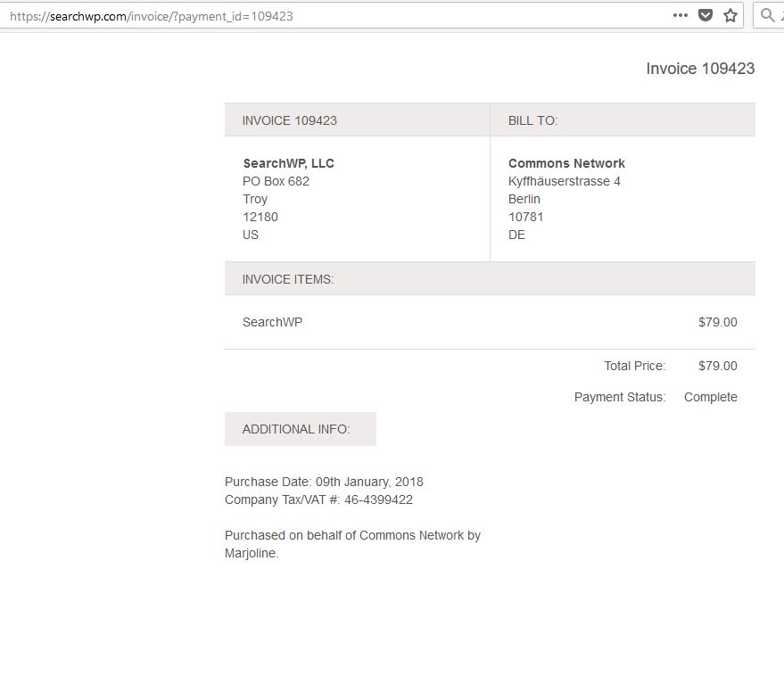The height and width of the screenshot is (685, 784).
Task: Select 'SearchWP, LLC' company name
Action: [288, 163]
